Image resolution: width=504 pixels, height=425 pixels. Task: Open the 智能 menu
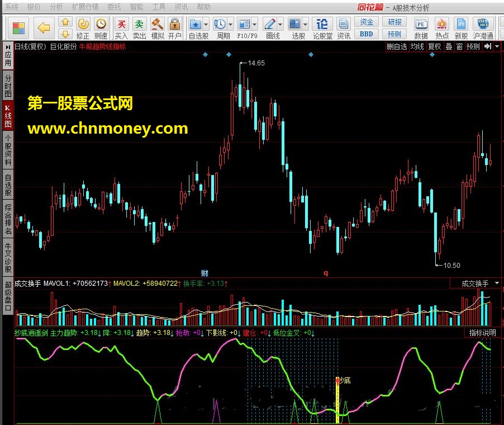(136, 7)
